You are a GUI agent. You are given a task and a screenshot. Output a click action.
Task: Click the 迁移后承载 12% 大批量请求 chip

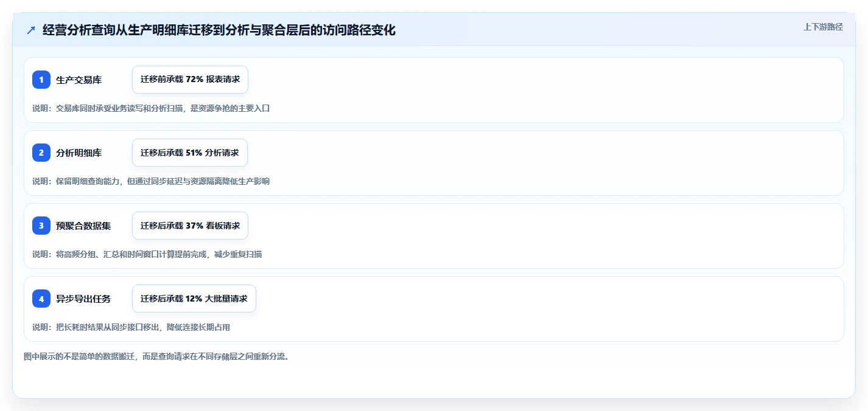click(194, 299)
